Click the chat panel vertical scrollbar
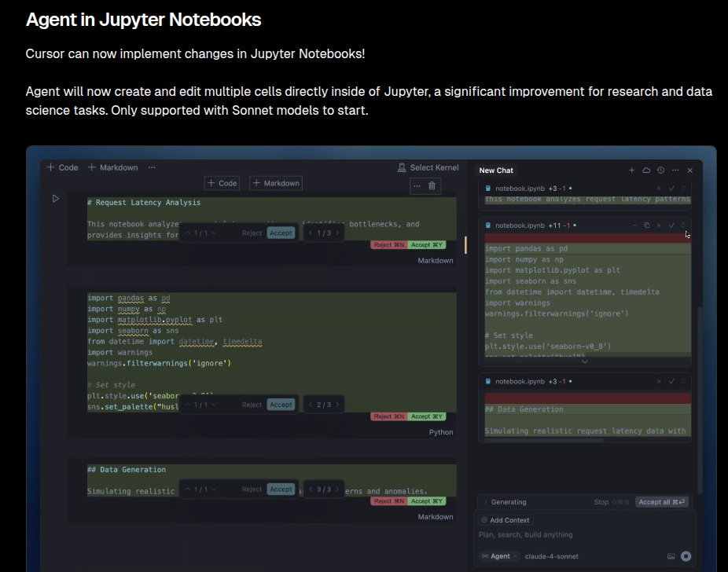This screenshot has height=572, width=728. (700, 399)
